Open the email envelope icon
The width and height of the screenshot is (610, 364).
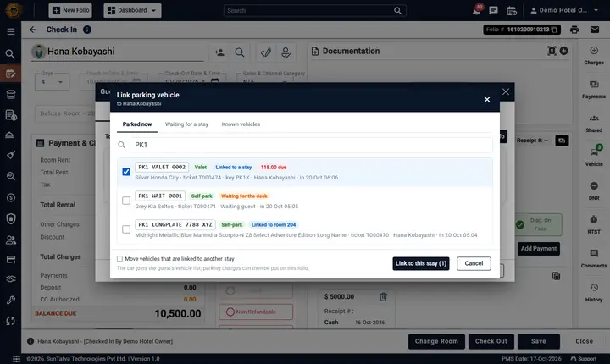595,30
